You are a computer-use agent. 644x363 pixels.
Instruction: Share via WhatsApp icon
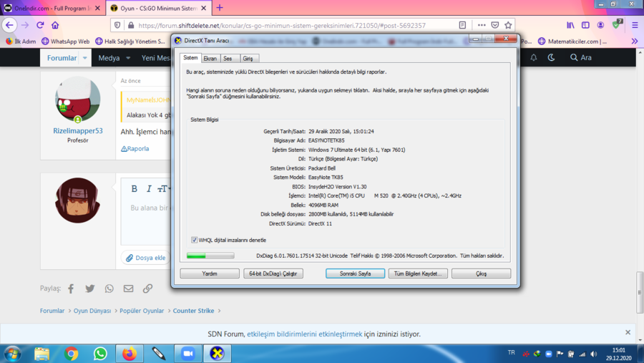click(109, 289)
